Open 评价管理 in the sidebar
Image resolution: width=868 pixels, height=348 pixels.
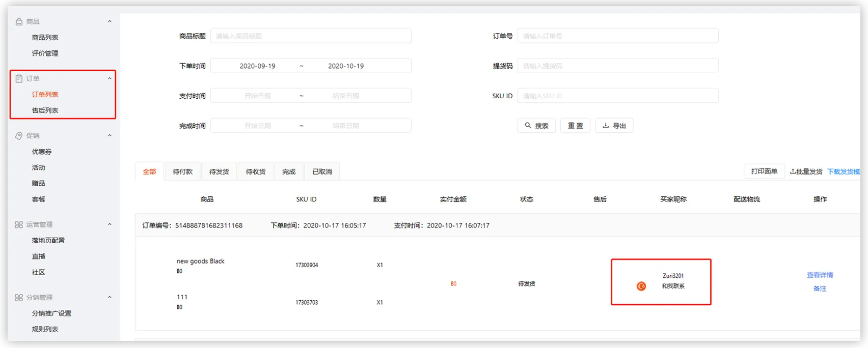coord(45,53)
